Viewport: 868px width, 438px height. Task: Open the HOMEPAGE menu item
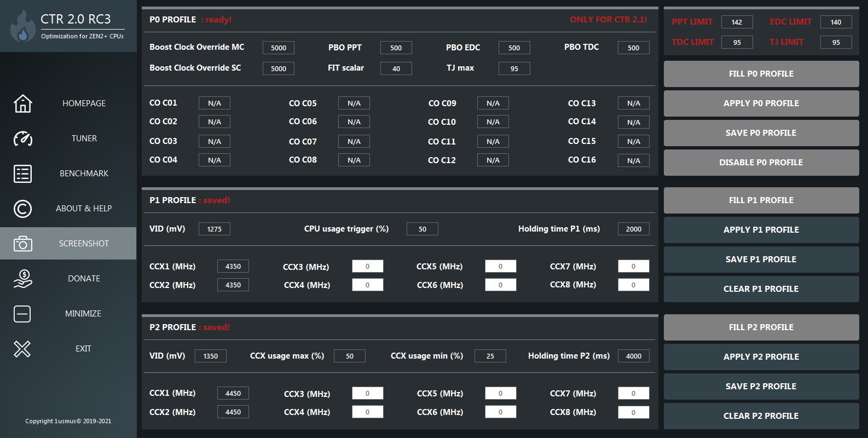pos(84,103)
